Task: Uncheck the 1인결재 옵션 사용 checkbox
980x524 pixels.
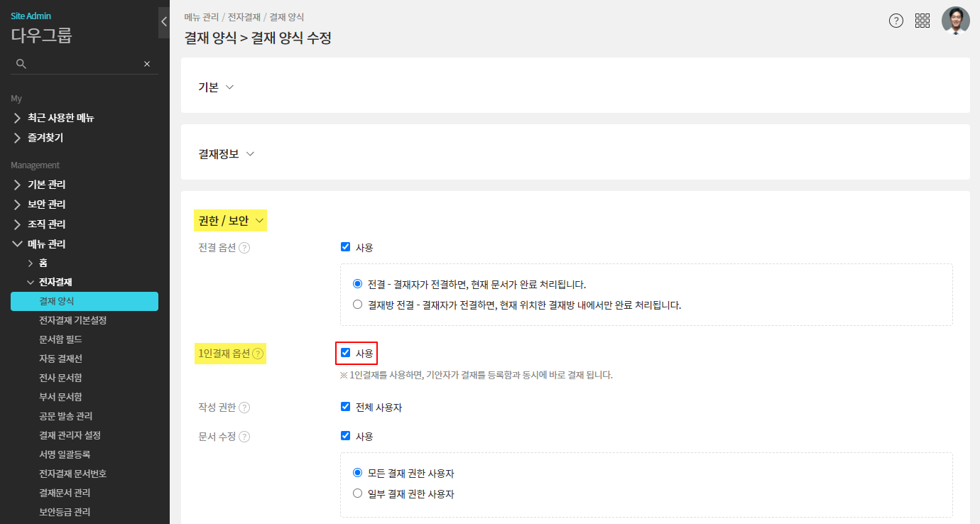Action: 346,353
